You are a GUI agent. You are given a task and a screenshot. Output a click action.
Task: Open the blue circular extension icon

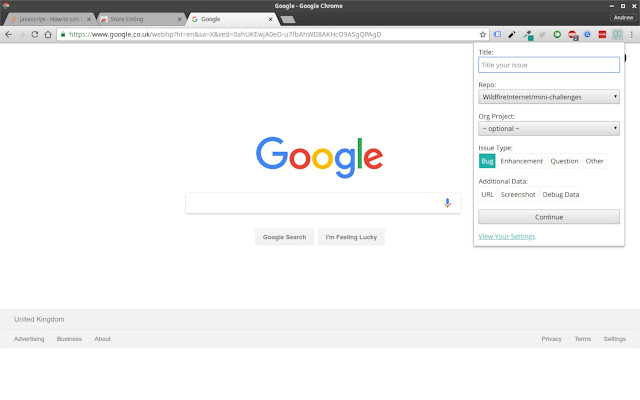pyautogui.click(x=587, y=35)
